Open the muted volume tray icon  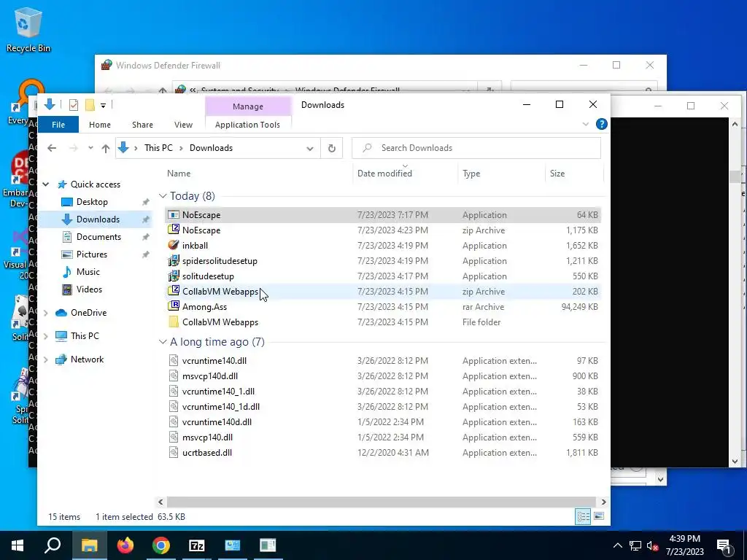652,545
